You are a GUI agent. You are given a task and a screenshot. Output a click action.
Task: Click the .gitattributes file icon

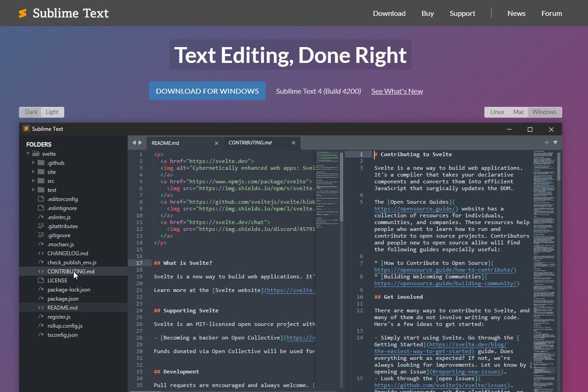(x=41, y=226)
